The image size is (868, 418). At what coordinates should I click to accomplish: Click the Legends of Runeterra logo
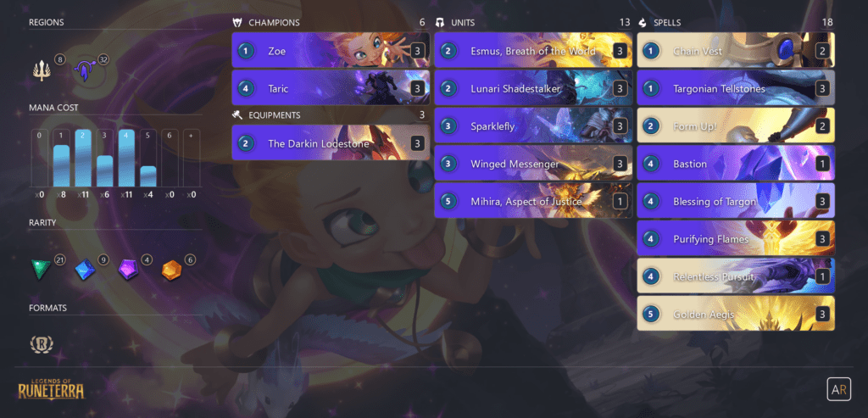[51, 387]
